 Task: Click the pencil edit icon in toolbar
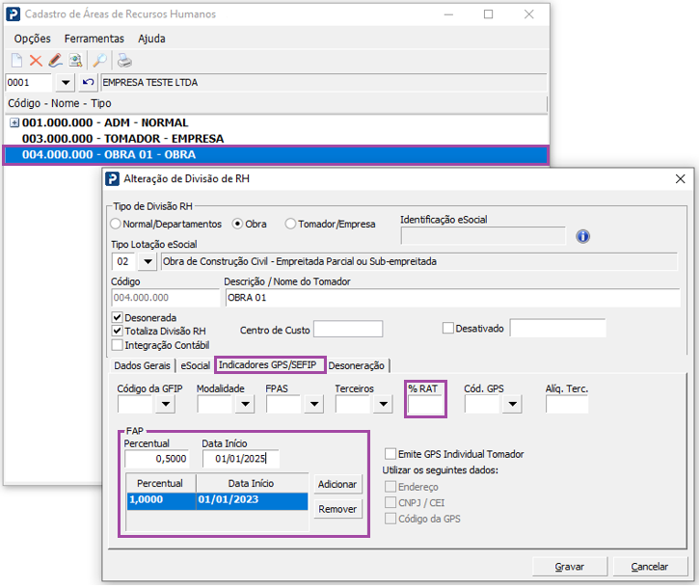(x=55, y=61)
